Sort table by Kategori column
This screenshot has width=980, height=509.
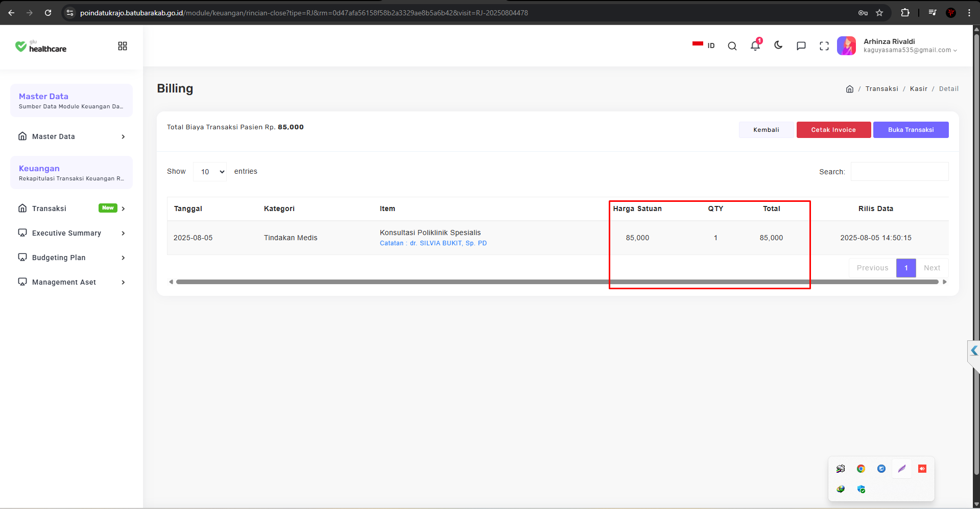pyautogui.click(x=279, y=209)
